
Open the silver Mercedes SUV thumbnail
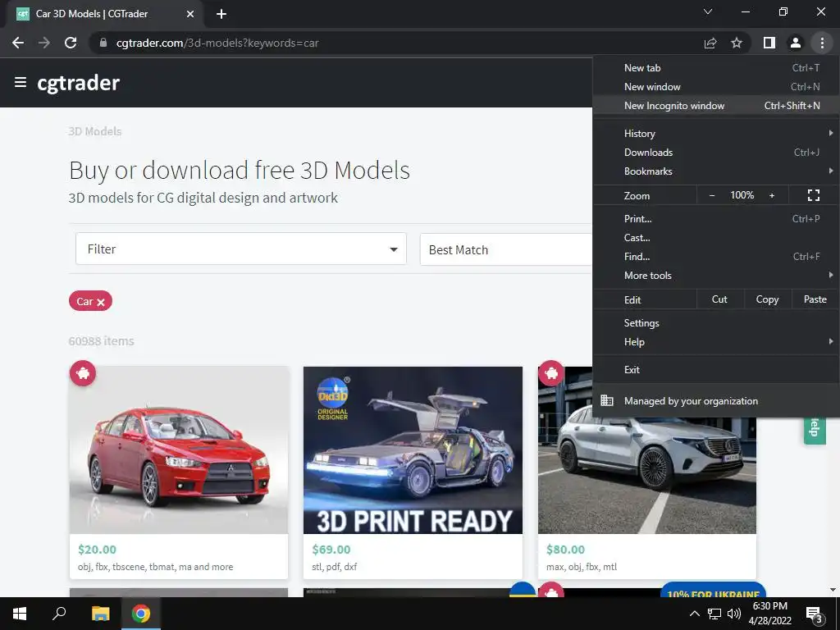coord(647,475)
